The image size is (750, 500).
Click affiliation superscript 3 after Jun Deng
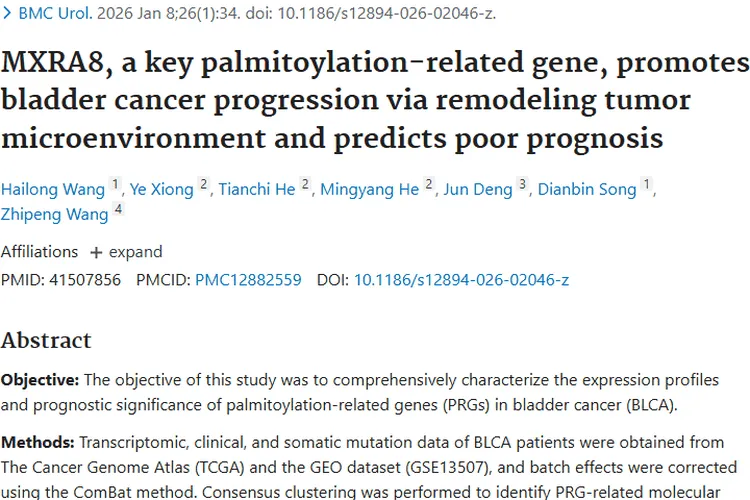pyautogui.click(x=522, y=185)
